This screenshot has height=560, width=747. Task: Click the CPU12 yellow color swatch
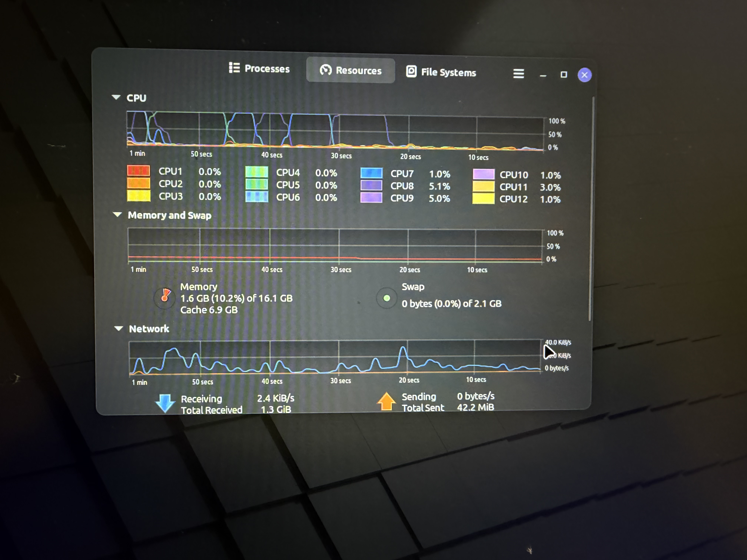point(483,199)
